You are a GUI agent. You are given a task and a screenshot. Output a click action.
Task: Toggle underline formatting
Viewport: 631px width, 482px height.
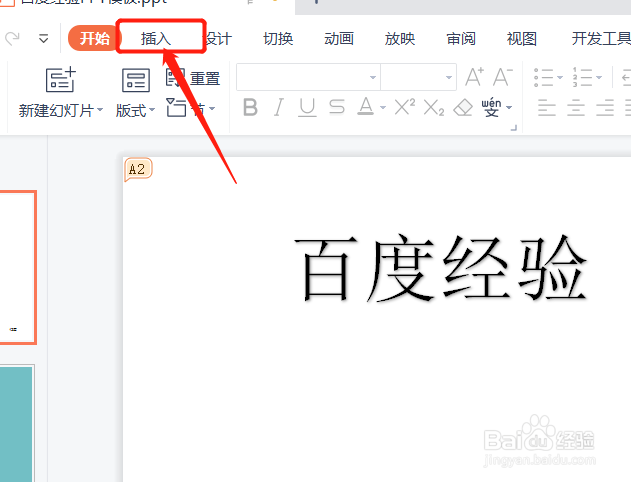pyautogui.click(x=307, y=108)
